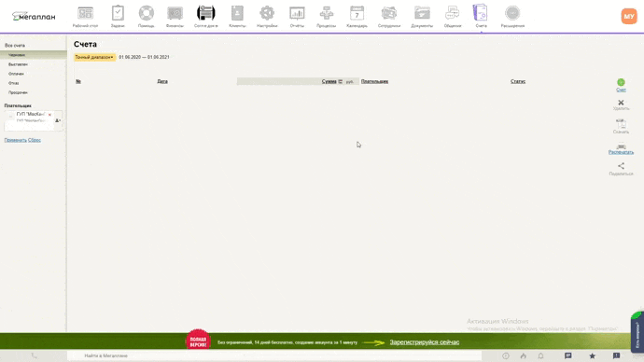Viewport: 644px width, 362px height.
Task: Open the chat message icon in bottom bar
Action: click(568, 355)
